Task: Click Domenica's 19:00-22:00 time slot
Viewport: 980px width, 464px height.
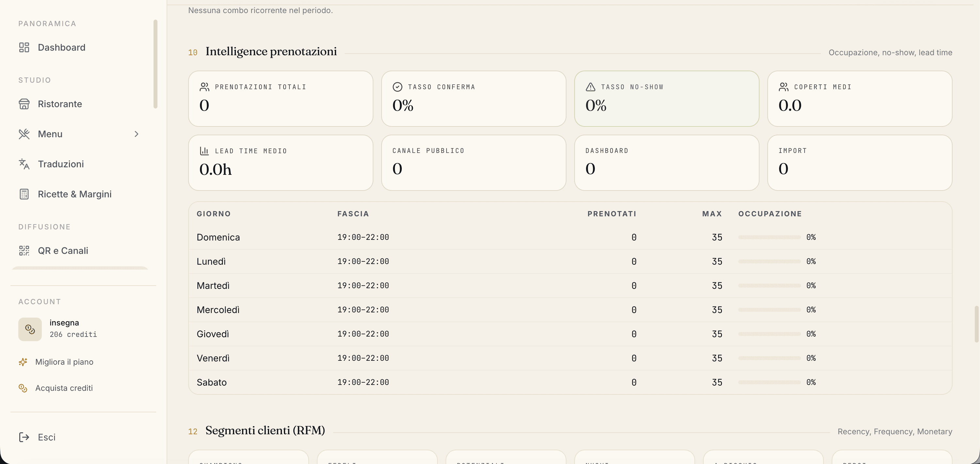Action: 363,237
